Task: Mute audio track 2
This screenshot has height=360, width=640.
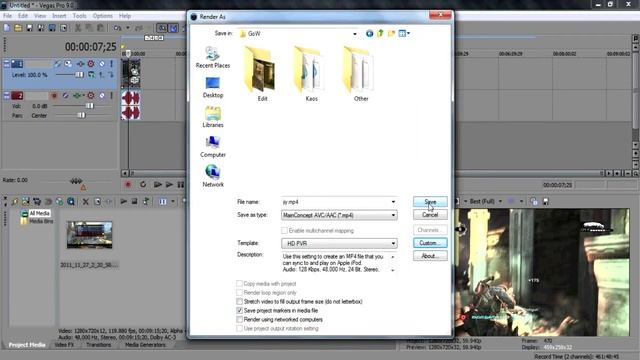Action: pyautogui.click(x=102, y=96)
